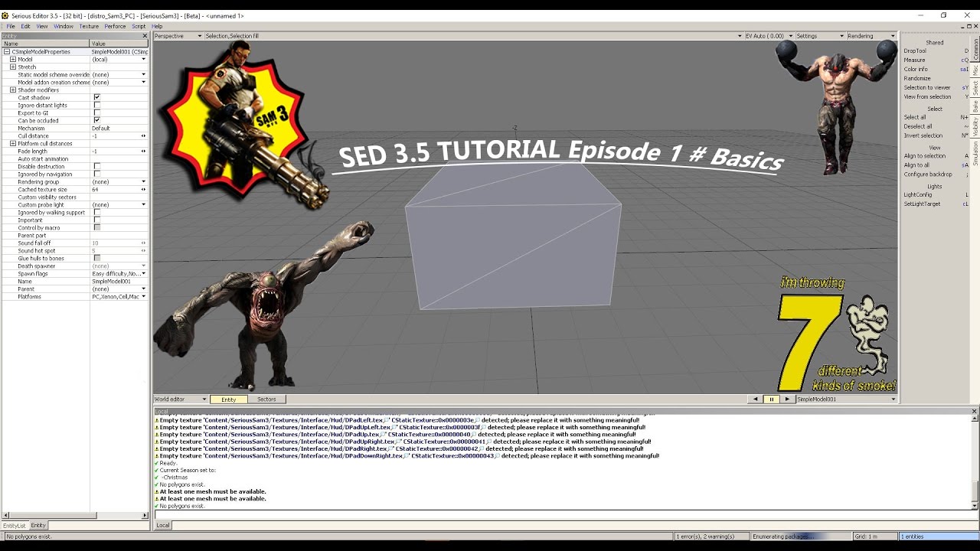Click the previous-entity arrow button
The width and height of the screenshot is (980, 551).
coord(756,399)
